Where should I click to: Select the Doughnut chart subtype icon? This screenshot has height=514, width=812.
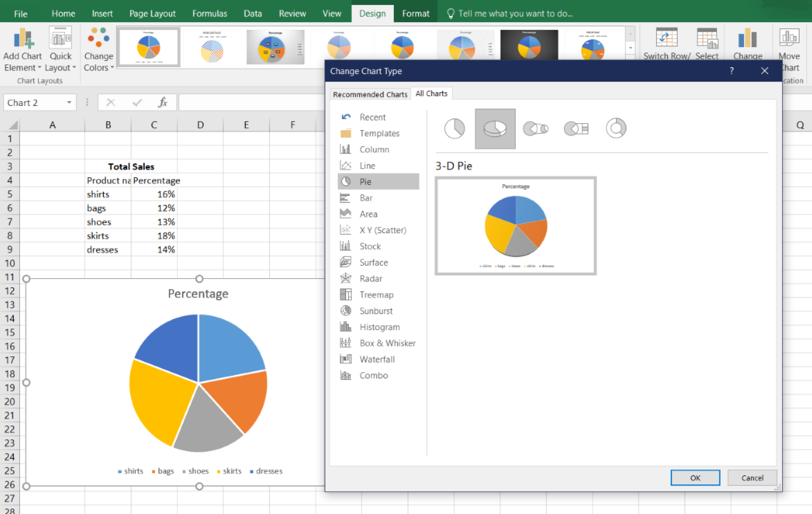tap(615, 128)
